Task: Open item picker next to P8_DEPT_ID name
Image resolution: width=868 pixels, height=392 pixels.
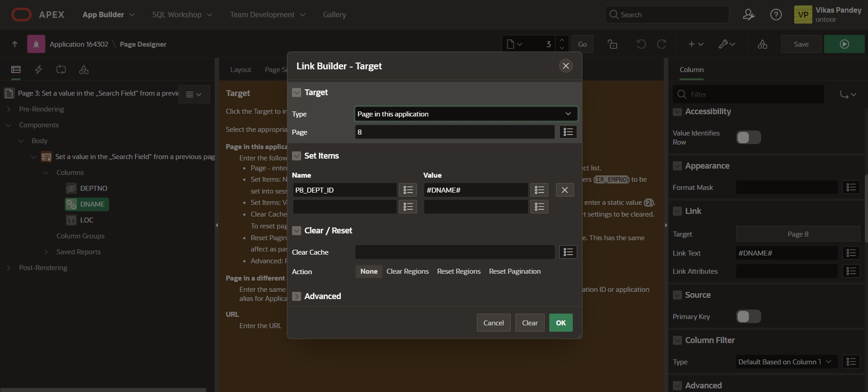Action: [408, 190]
